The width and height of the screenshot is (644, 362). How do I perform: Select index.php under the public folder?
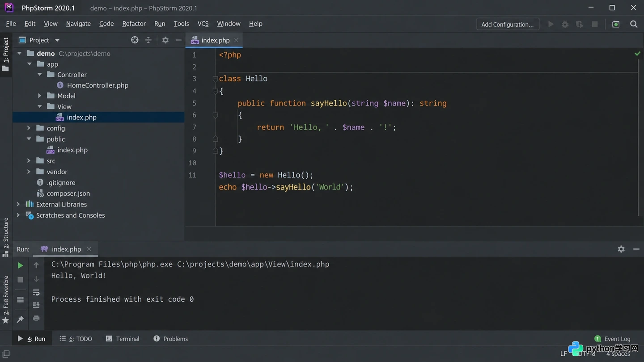click(72, 150)
